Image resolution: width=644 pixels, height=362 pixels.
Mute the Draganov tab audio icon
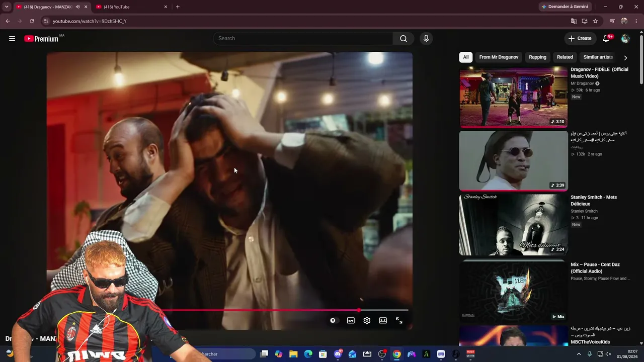(77, 7)
